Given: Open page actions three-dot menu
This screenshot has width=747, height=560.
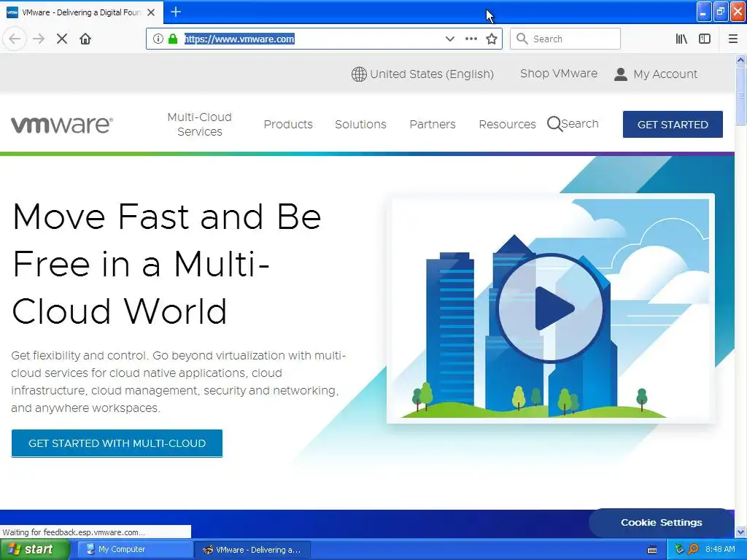Looking at the screenshot, I should click(471, 39).
